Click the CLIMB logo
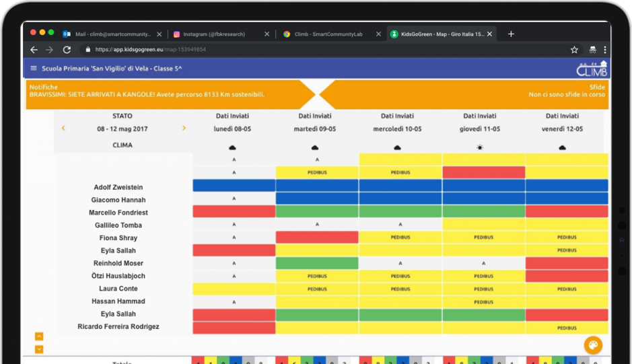 click(592, 69)
